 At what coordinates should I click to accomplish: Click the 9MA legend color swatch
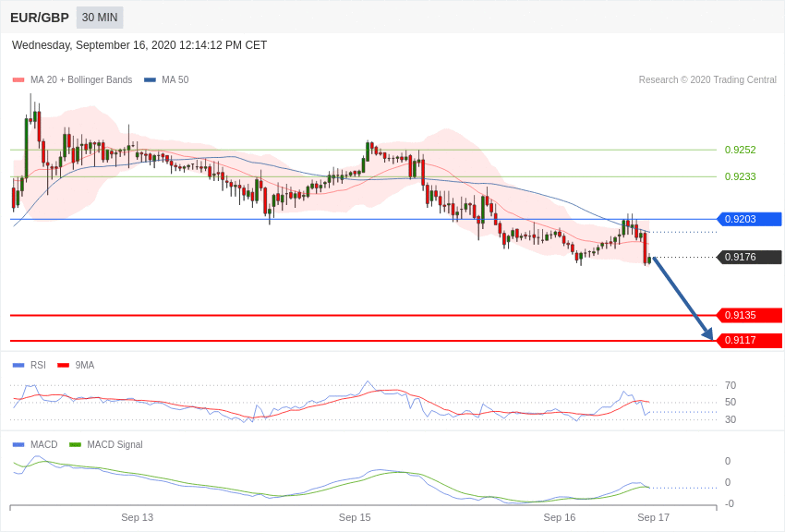64,366
